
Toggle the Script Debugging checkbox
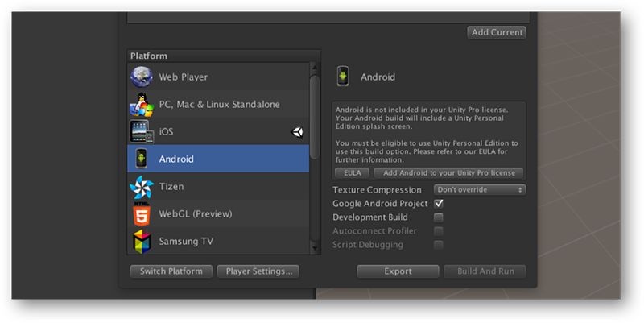tap(439, 245)
